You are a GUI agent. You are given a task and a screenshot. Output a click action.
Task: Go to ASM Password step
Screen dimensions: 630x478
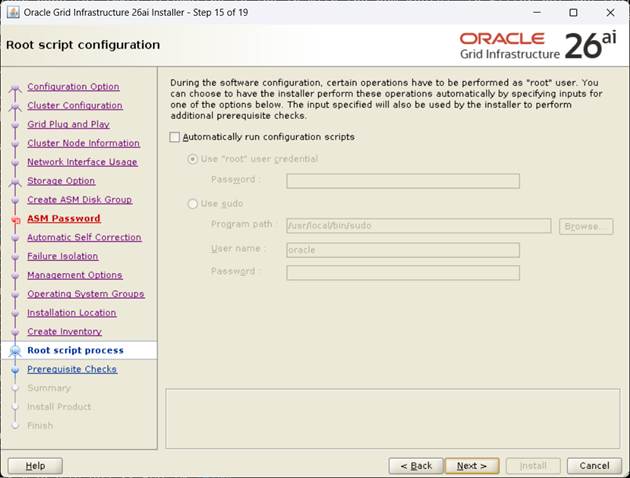(x=64, y=219)
